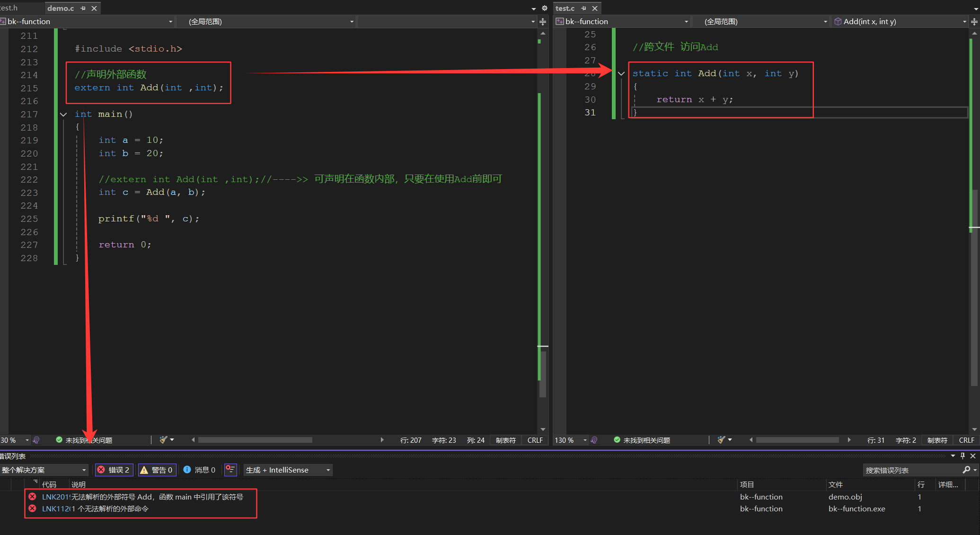Screen dimensions: 980x535
Task: Sort error list by 说明 column header
Action: click(x=79, y=484)
